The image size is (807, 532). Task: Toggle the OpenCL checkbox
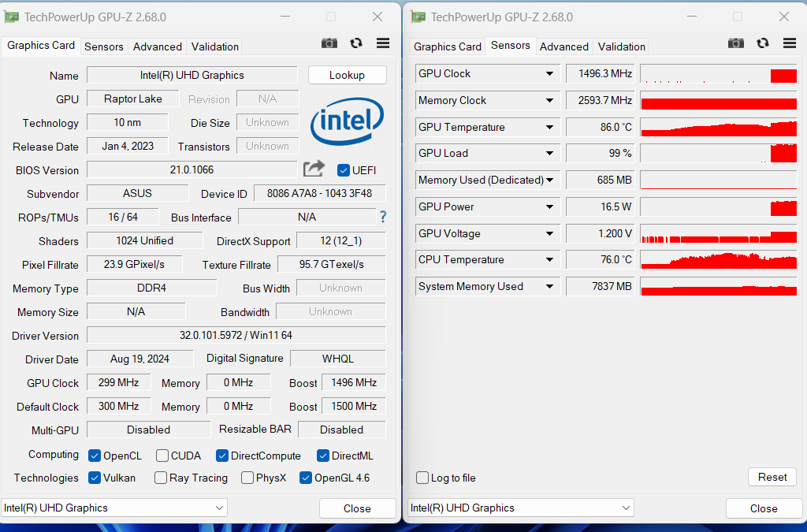coord(95,456)
